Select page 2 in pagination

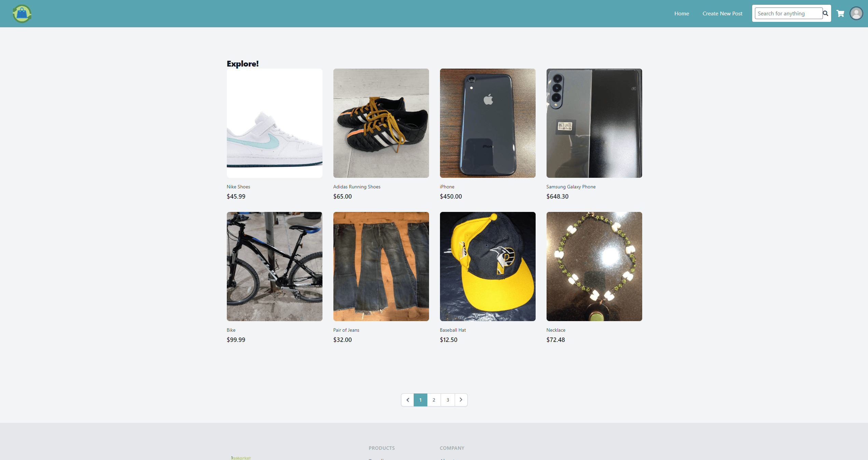point(434,400)
